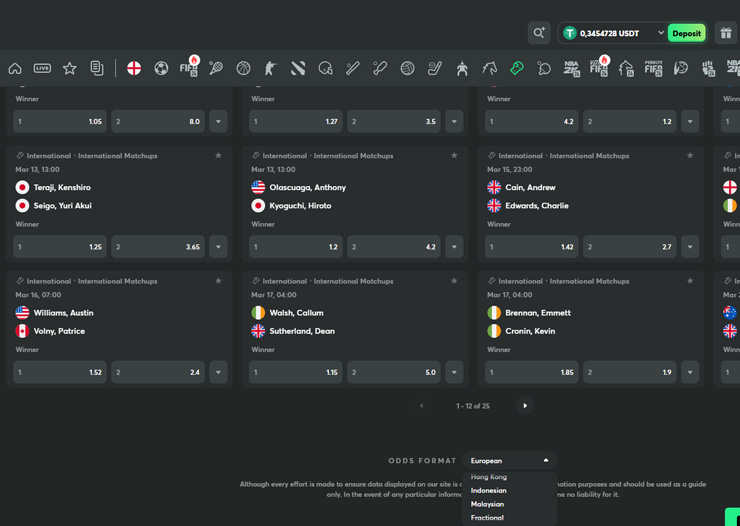Viewport: 740px width, 526px height.
Task: Expand the USDT balance currency dropdown
Action: click(x=660, y=33)
